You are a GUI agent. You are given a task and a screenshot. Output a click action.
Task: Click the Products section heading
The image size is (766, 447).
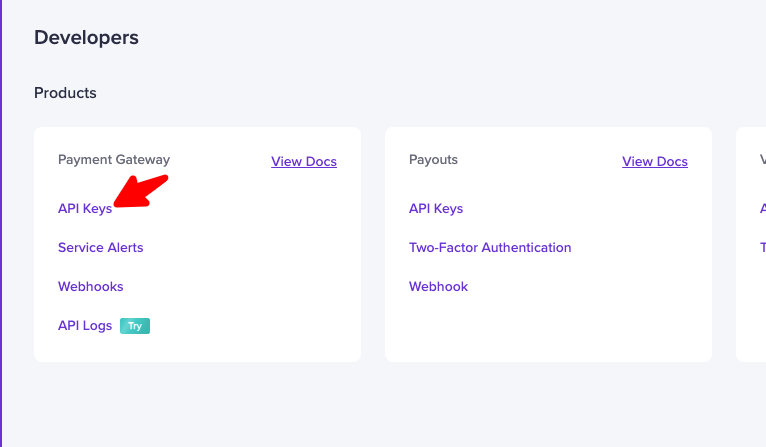pyautogui.click(x=65, y=93)
